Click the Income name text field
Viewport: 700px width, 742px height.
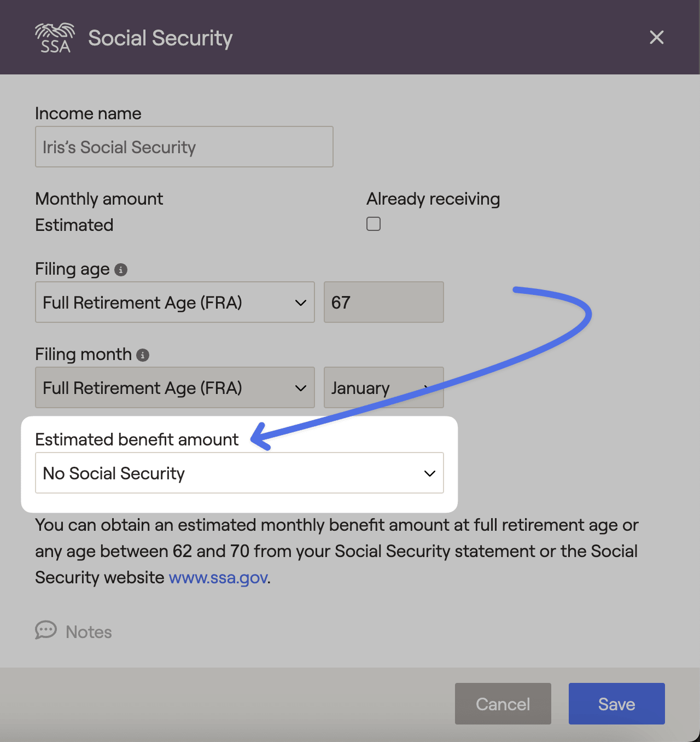pos(184,147)
